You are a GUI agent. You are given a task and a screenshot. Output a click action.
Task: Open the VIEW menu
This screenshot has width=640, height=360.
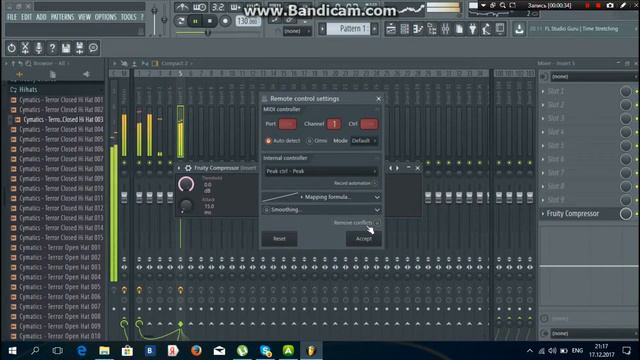click(84, 17)
